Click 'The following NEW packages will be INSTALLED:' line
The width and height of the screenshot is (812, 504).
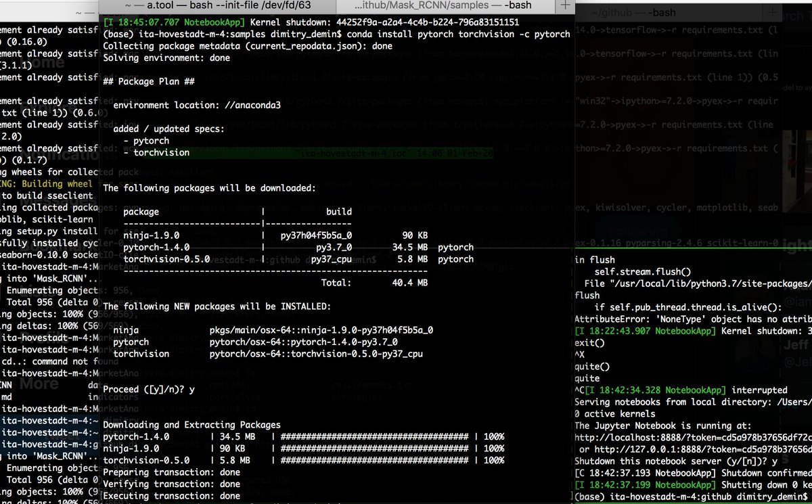click(x=217, y=306)
